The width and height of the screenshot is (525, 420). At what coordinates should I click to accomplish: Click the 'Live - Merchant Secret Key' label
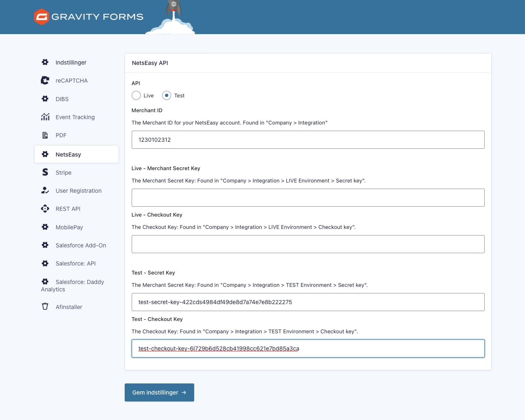166,168
